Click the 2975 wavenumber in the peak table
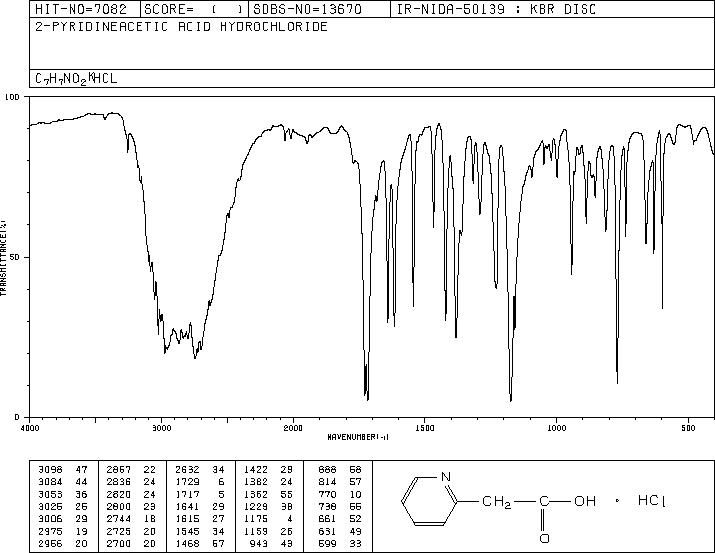The width and height of the screenshot is (715, 553). click(50, 532)
